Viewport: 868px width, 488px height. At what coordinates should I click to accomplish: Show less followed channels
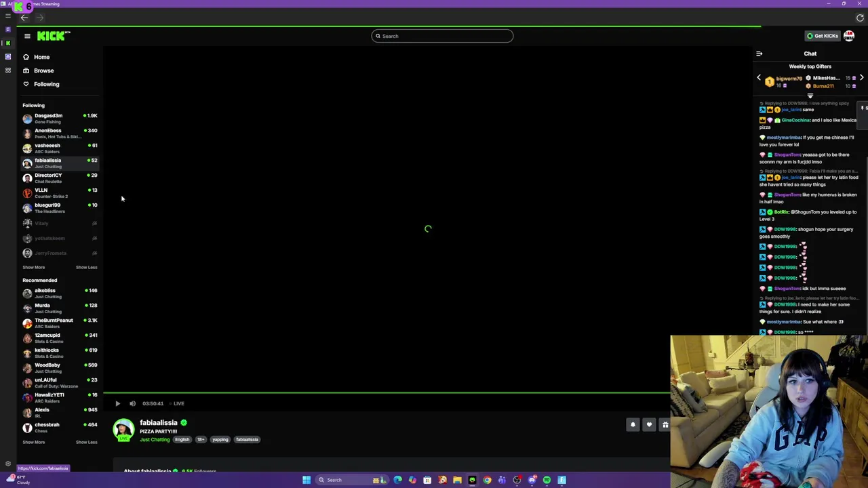point(86,267)
